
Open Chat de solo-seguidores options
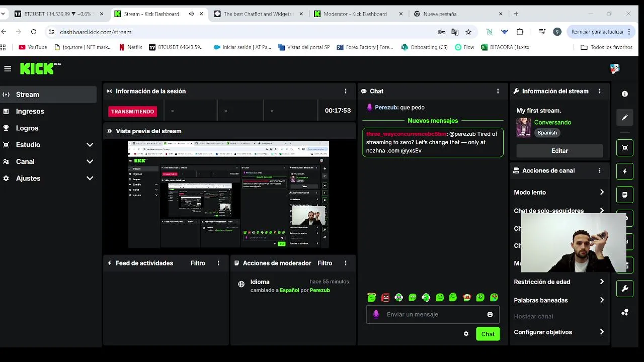pyautogui.click(x=559, y=211)
